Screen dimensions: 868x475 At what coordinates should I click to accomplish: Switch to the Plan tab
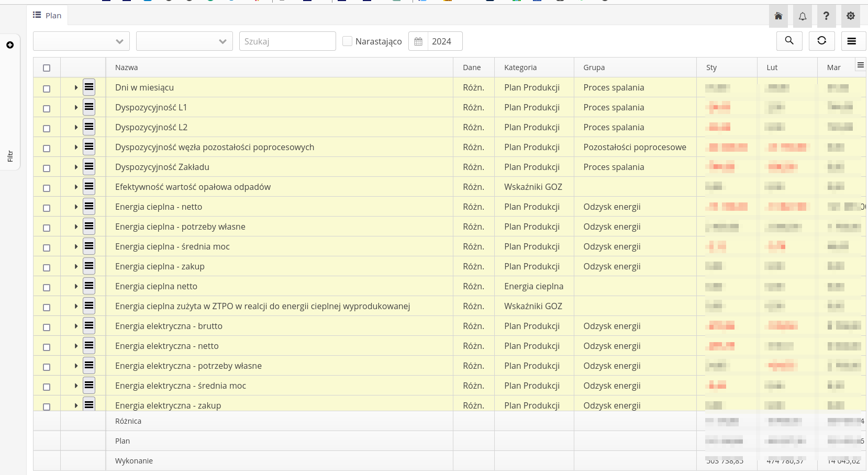(x=48, y=16)
